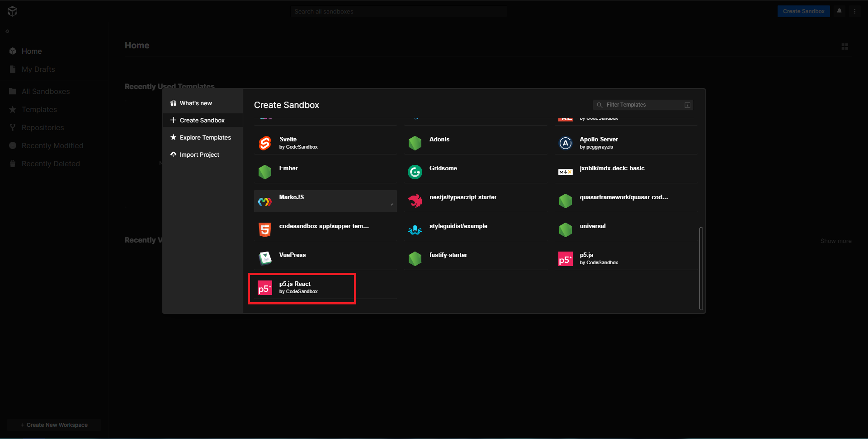Go to My Drafts in sidebar
Viewport: 868px width, 439px height.
[38, 69]
